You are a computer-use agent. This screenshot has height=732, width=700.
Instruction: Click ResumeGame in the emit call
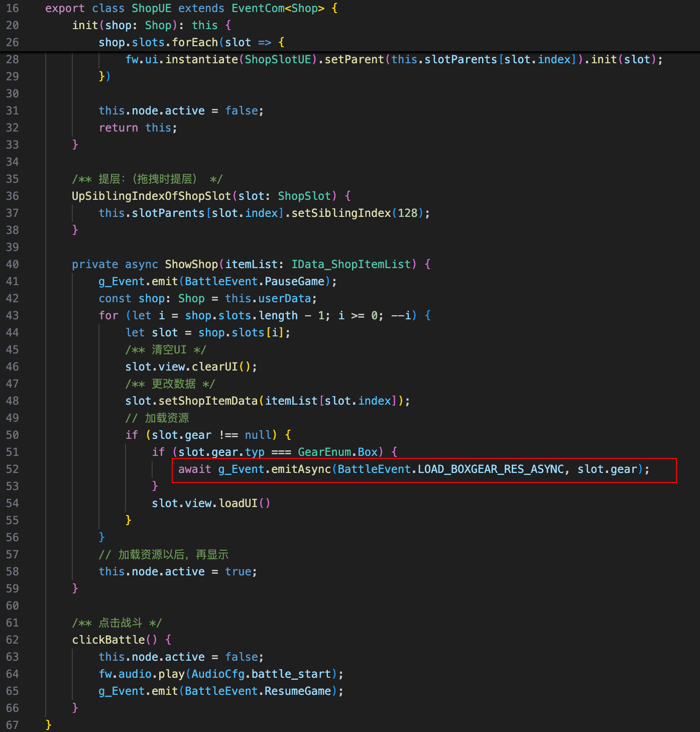298,691
